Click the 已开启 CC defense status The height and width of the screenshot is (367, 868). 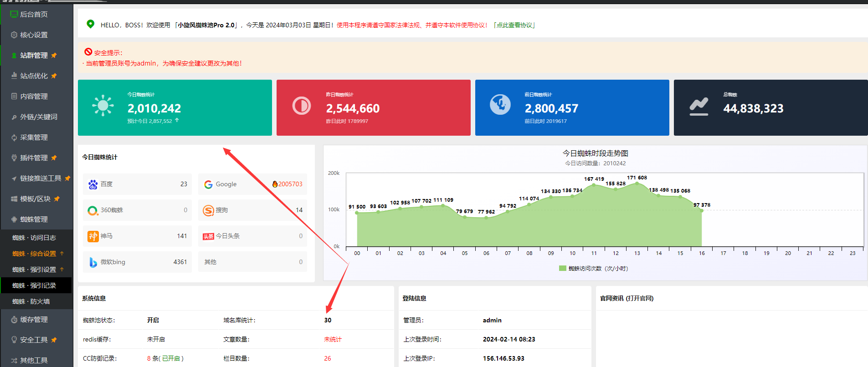(171, 359)
